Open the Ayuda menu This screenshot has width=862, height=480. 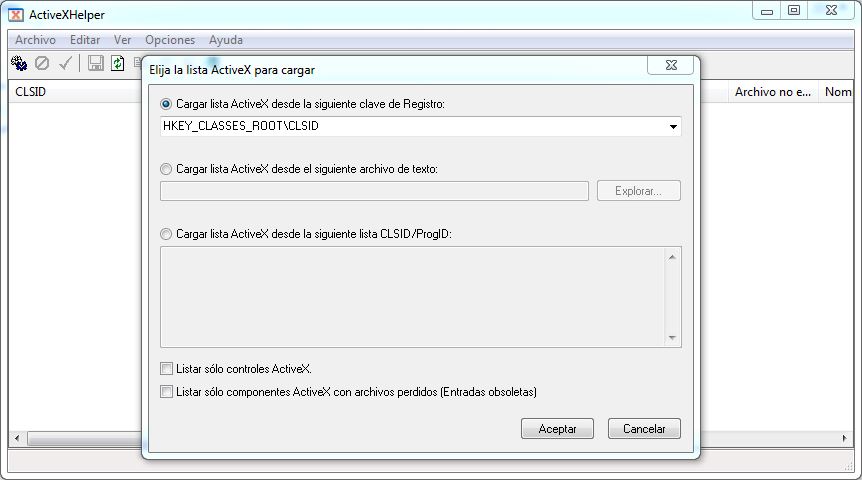(x=225, y=40)
